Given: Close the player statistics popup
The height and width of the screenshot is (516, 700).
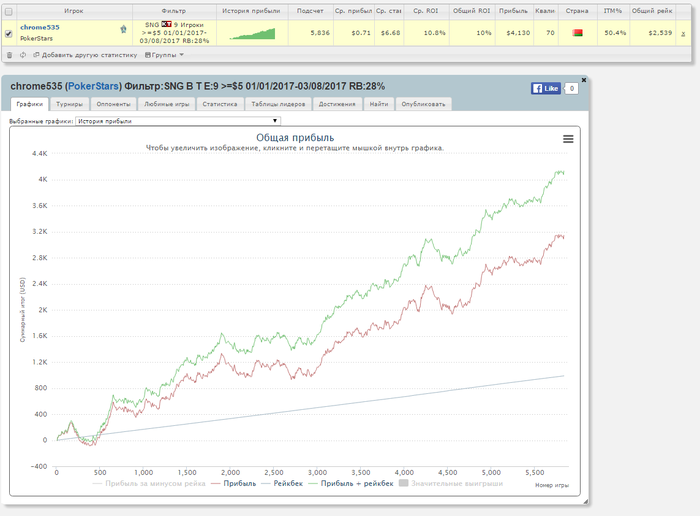Looking at the screenshot, I should [585, 78].
